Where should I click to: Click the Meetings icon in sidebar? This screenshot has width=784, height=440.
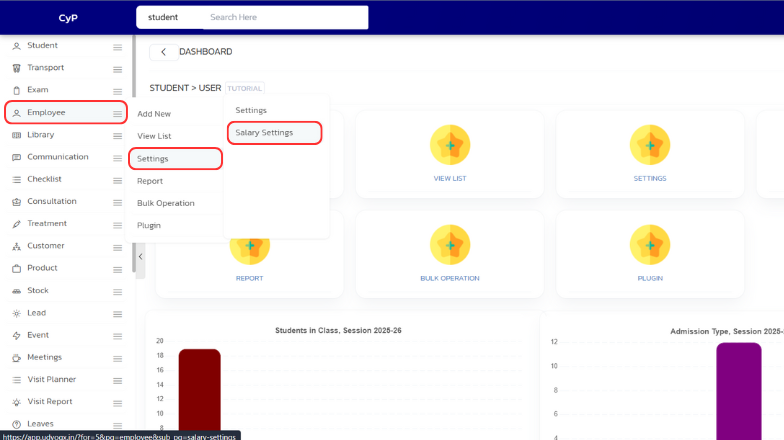pyautogui.click(x=16, y=357)
